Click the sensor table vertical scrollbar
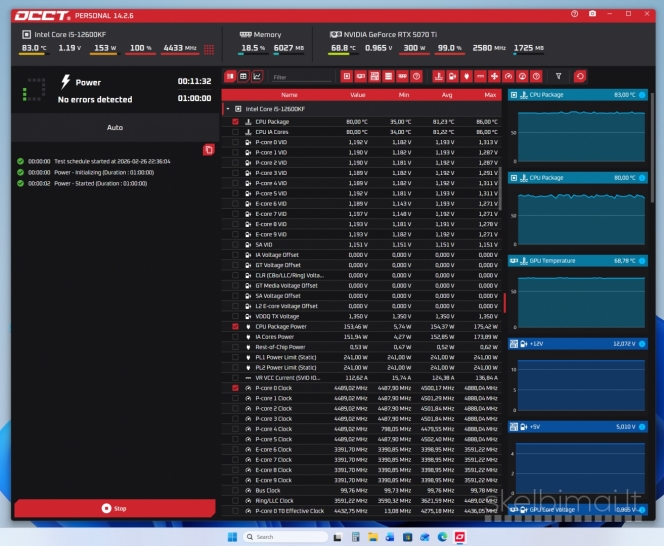Image resolution: width=664 pixels, height=546 pixels. pos(501,188)
